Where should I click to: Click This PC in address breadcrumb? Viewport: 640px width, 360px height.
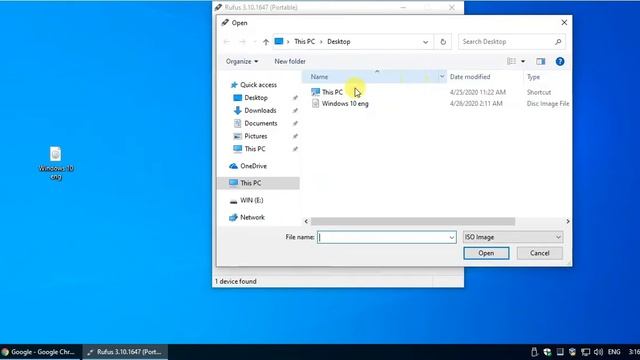(304, 42)
